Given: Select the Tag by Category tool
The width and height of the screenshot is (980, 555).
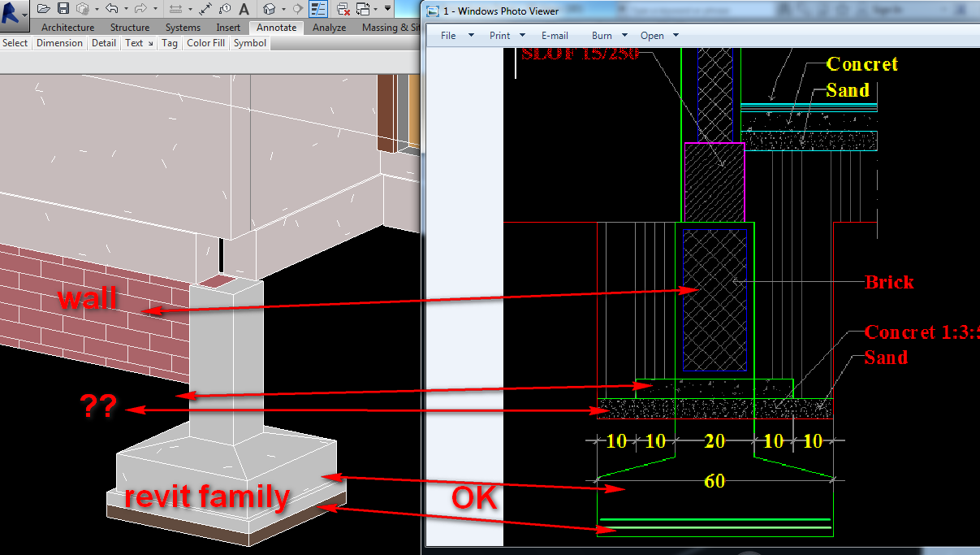Looking at the screenshot, I should [x=225, y=8].
